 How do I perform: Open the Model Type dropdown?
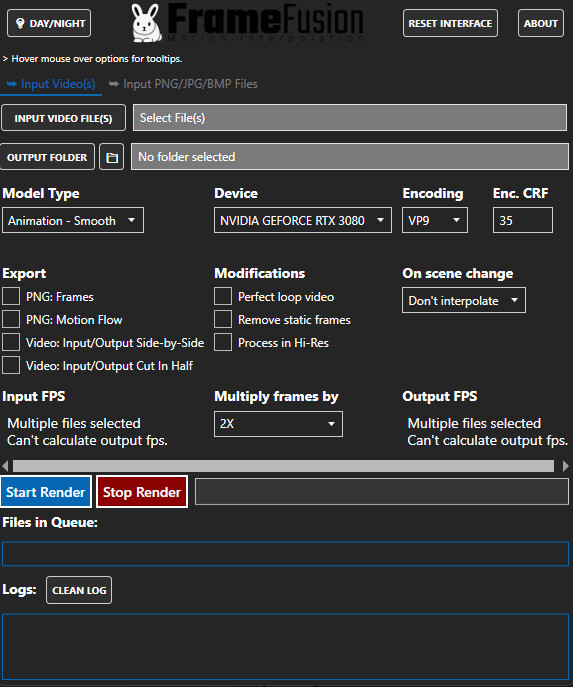point(73,220)
